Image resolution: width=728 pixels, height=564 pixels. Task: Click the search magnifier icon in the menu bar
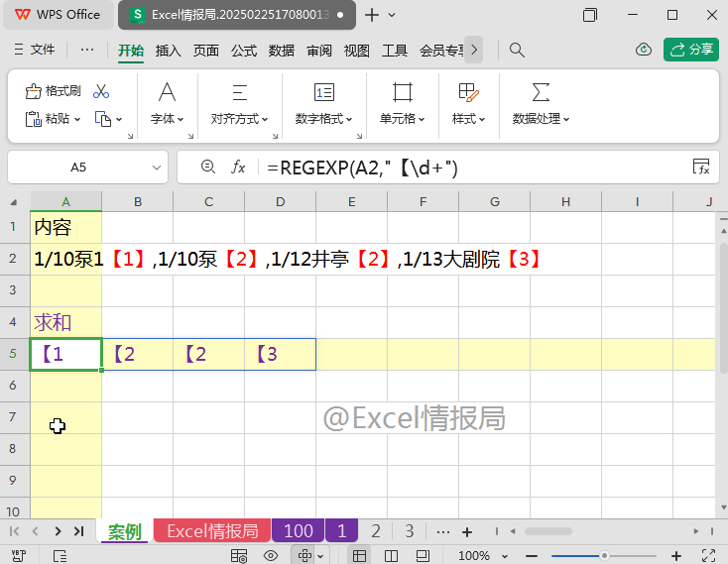click(x=517, y=50)
